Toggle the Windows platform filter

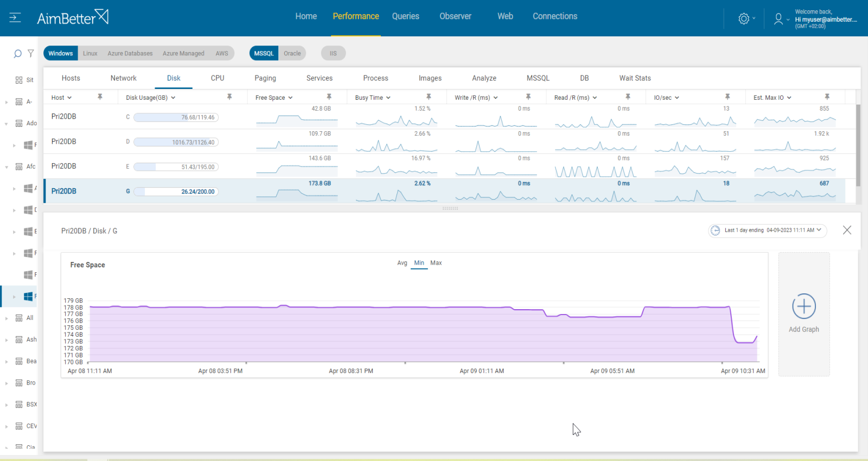click(60, 53)
